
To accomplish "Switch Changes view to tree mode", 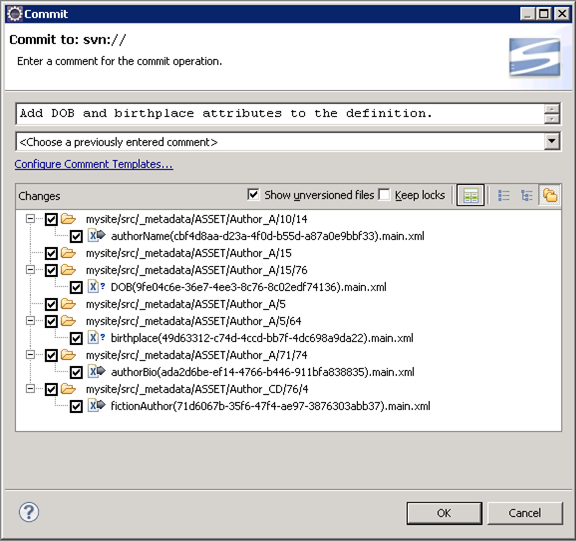I will click(526, 195).
